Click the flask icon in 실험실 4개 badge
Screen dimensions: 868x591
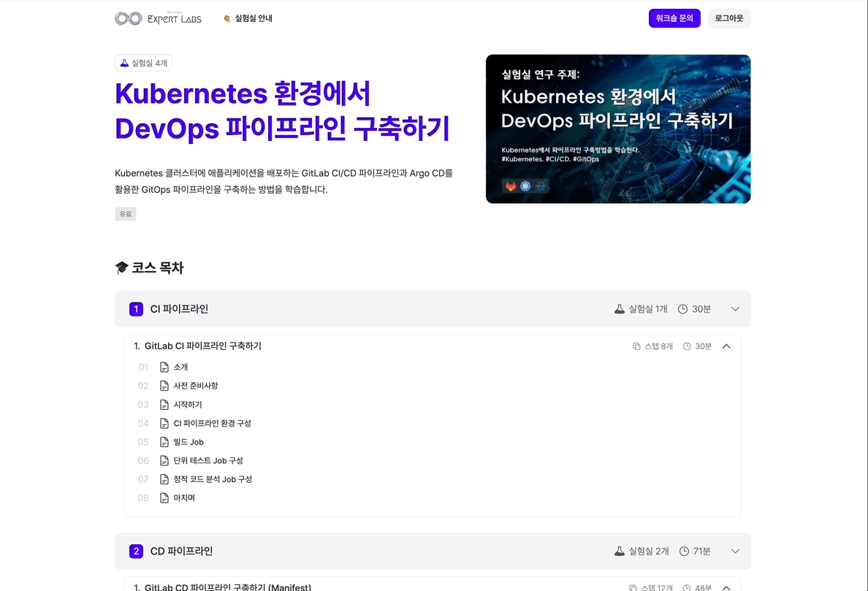pyautogui.click(x=124, y=63)
